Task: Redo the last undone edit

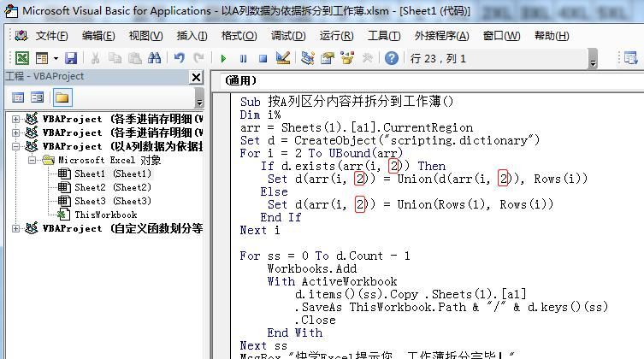Action: pyautogui.click(x=198, y=58)
